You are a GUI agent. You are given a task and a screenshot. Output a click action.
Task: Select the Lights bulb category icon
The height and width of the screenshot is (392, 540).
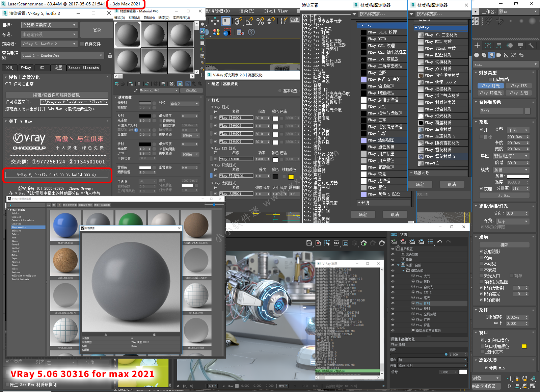[491, 55]
